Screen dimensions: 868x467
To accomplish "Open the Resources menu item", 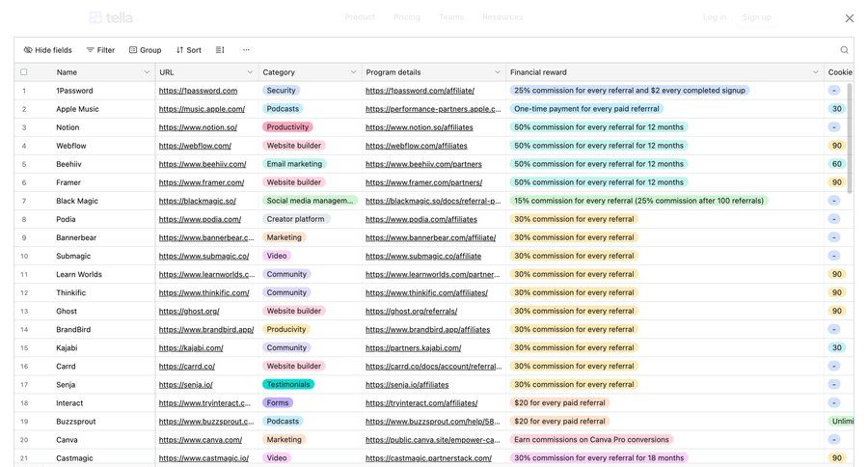I will [x=502, y=17].
